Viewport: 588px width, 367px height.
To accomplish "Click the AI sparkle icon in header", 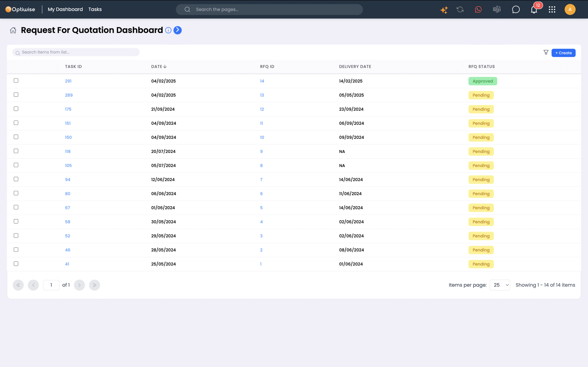I will (444, 10).
